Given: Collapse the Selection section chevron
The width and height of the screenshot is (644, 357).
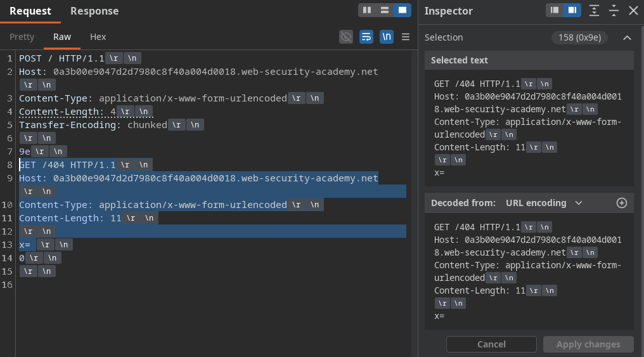Looking at the screenshot, I should (627, 38).
